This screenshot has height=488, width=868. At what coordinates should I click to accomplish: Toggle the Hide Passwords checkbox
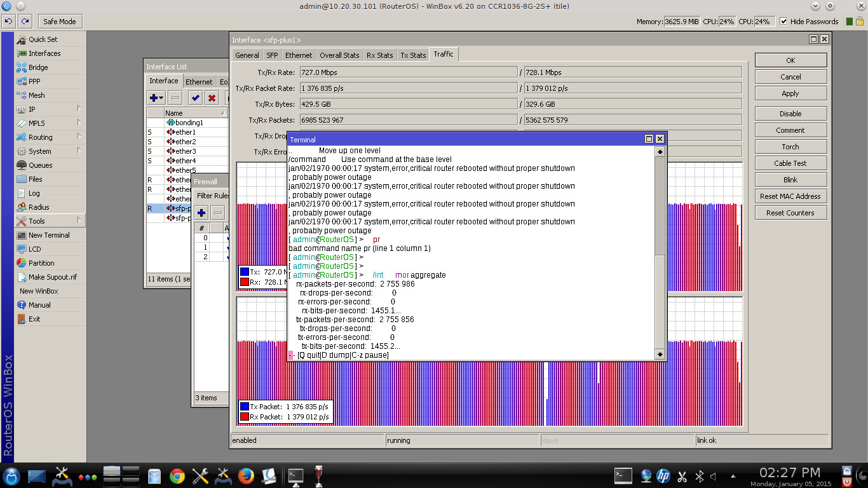783,22
